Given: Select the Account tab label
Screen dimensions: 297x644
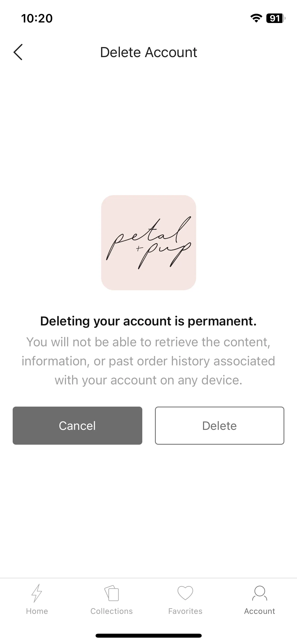Looking at the screenshot, I should 260,611.
